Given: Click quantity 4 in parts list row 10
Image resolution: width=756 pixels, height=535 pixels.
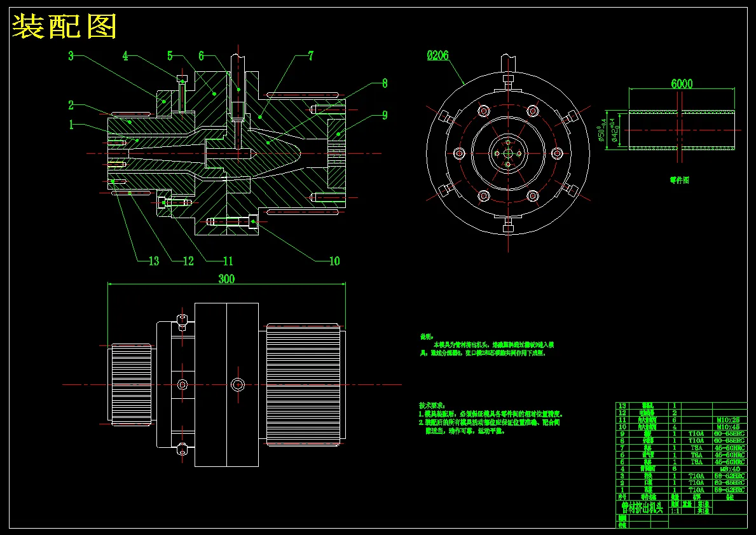Looking at the screenshot, I should coord(675,427).
